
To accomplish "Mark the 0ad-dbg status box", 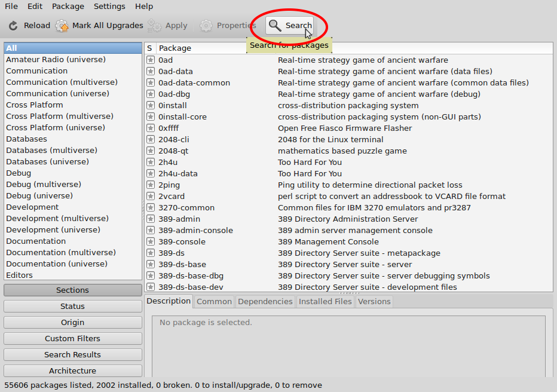I will point(151,94).
